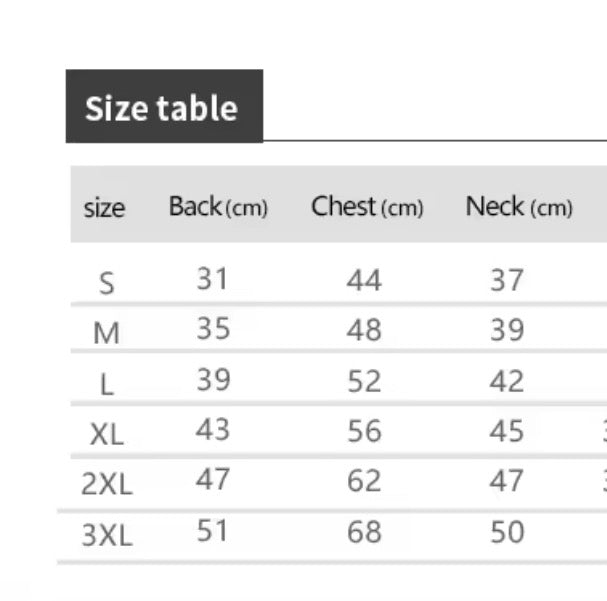Click the Size table heading banner
The height and width of the screenshot is (601, 607).
point(165,106)
